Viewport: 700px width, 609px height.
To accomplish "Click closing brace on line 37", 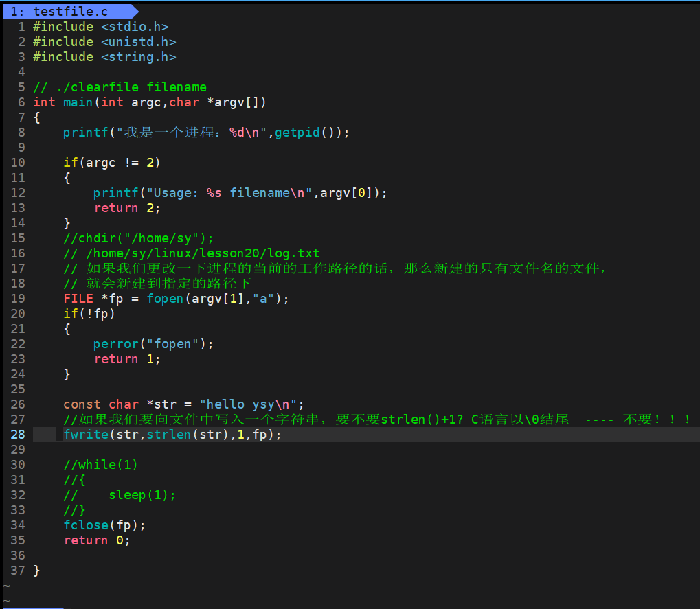I will coord(36,571).
